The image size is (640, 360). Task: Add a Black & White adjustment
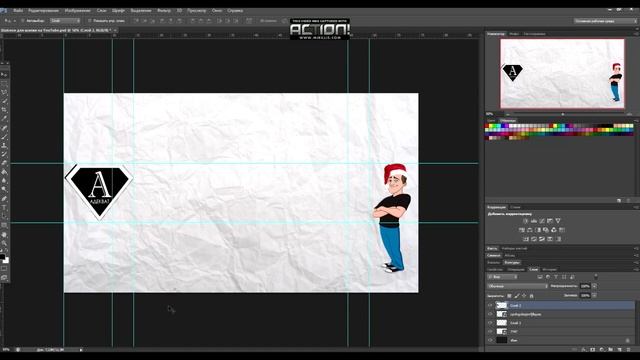point(538,230)
